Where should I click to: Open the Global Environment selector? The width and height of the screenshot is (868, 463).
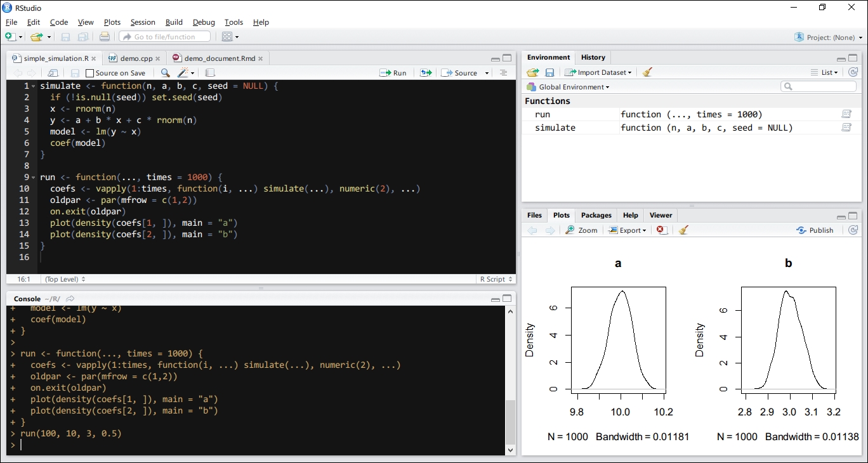click(569, 87)
